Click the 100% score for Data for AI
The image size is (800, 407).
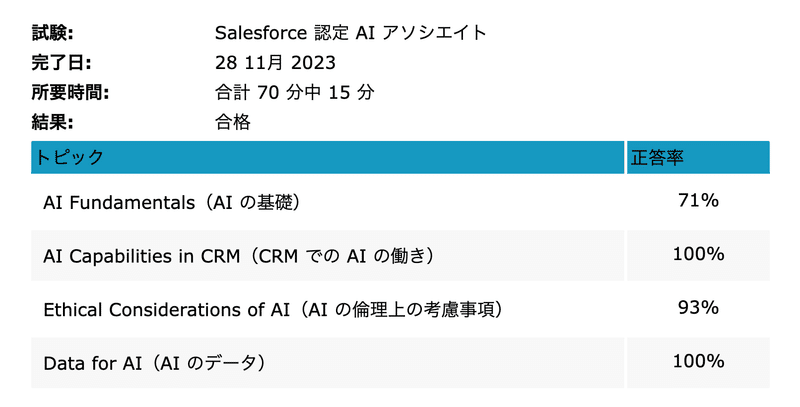pos(698,361)
